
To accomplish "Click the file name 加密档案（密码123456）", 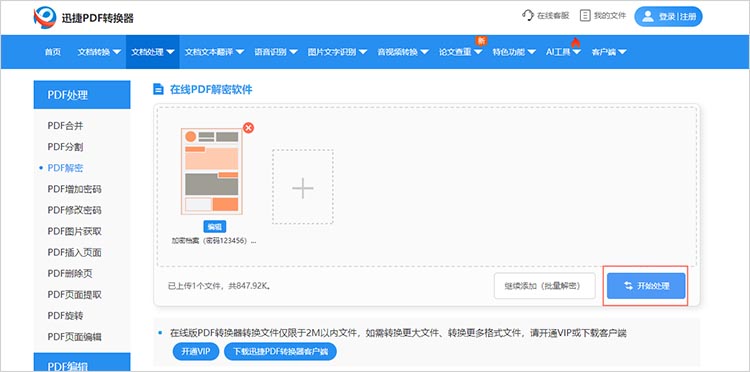I will click(214, 241).
